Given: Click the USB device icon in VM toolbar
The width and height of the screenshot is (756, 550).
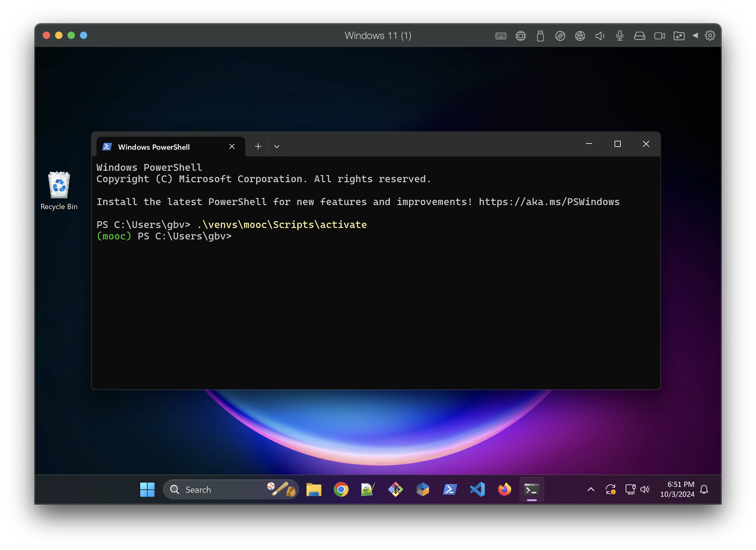Looking at the screenshot, I should 540,36.
